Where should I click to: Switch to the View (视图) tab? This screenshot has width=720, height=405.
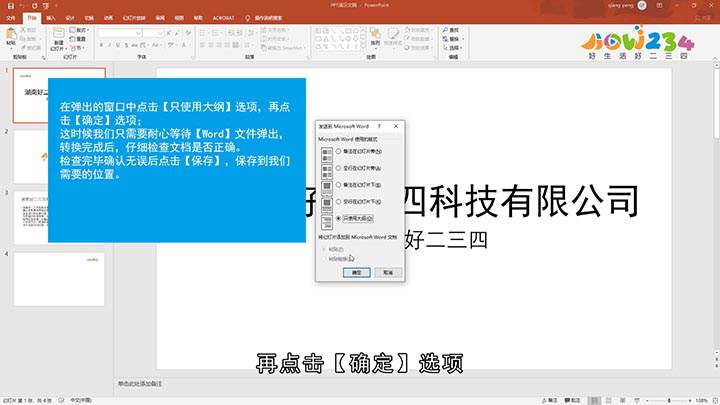(x=179, y=18)
